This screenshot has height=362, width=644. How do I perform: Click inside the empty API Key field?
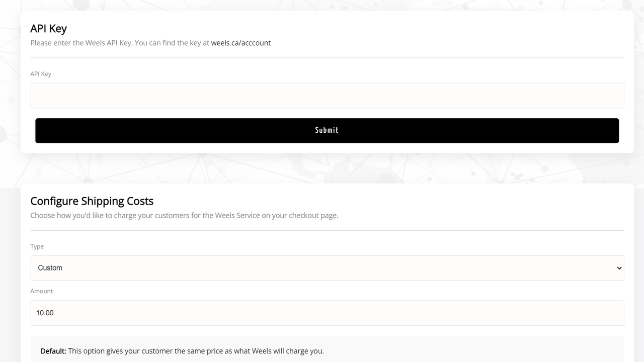(x=327, y=95)
